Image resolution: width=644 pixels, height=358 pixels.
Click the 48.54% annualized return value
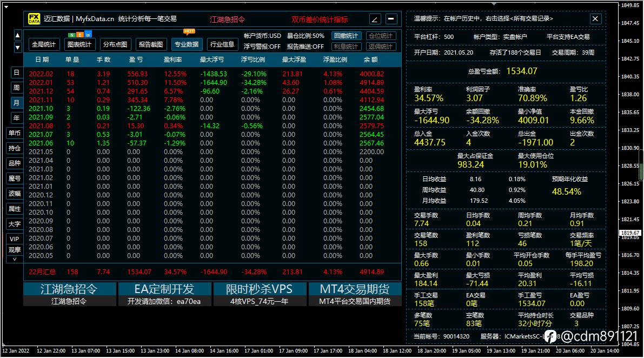[566, 192]
